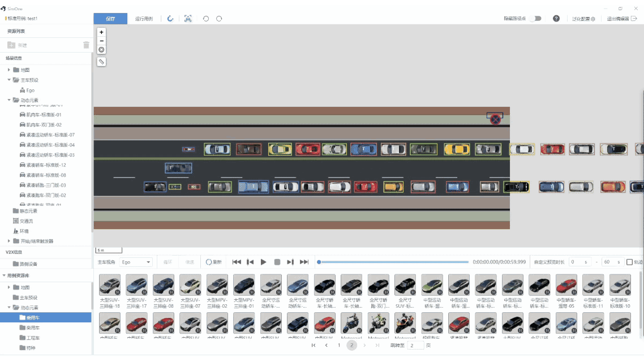Enable the 轨迹 trajectory checkbox

(629, 262)
